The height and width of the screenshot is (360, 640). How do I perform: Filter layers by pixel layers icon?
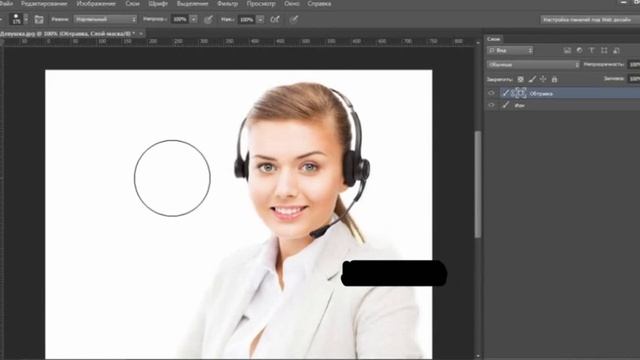tap(567, 50)
